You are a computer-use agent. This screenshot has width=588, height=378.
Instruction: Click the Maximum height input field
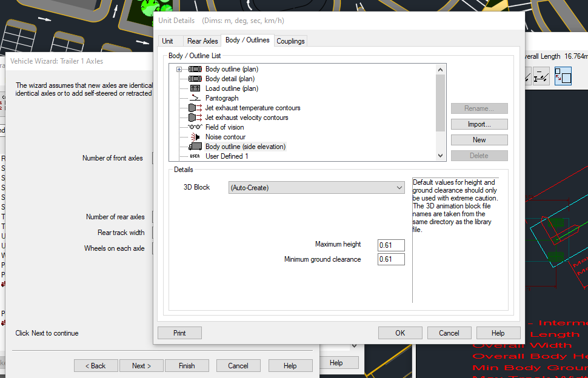pos(391,245)
